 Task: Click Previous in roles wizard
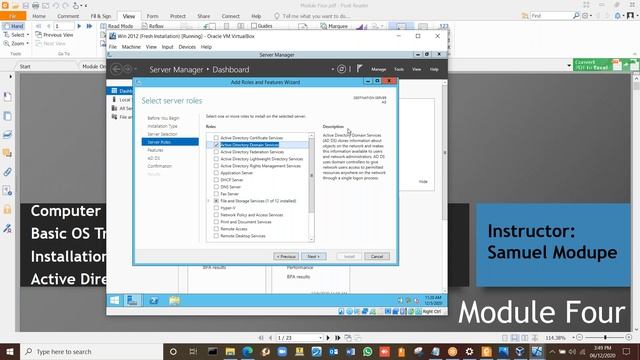tap(286, 256)
